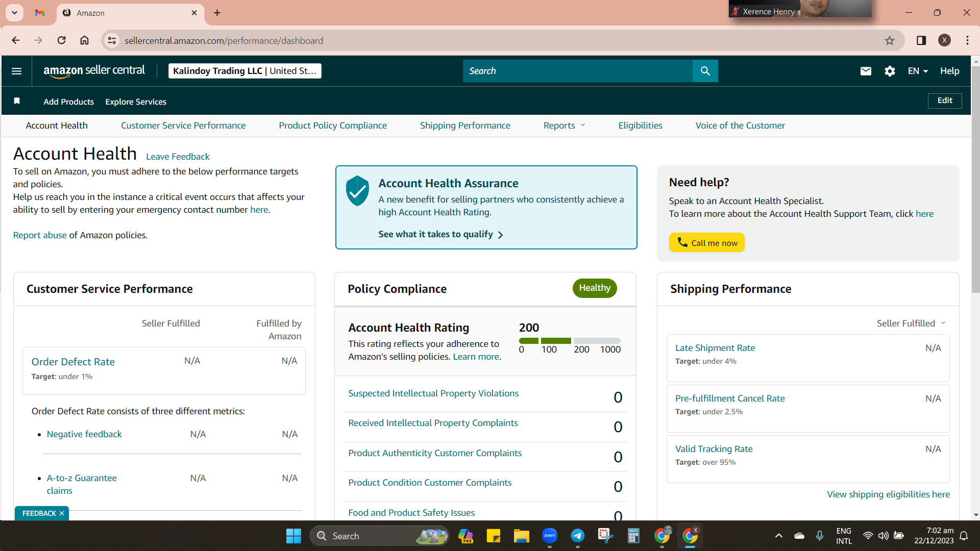Open the Chrome profile avatar
980x551 pixels.
click(x=944, y=40)
